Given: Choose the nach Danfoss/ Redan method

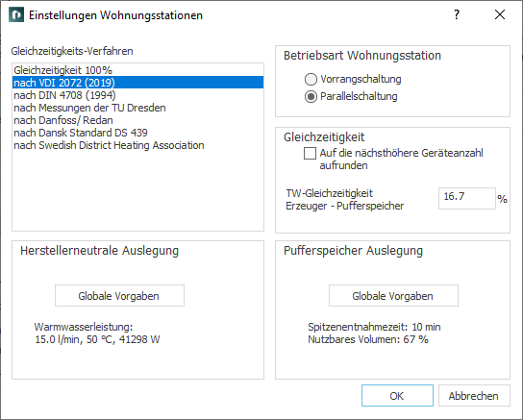Looking at the screenshot, I should coord(137,120).
